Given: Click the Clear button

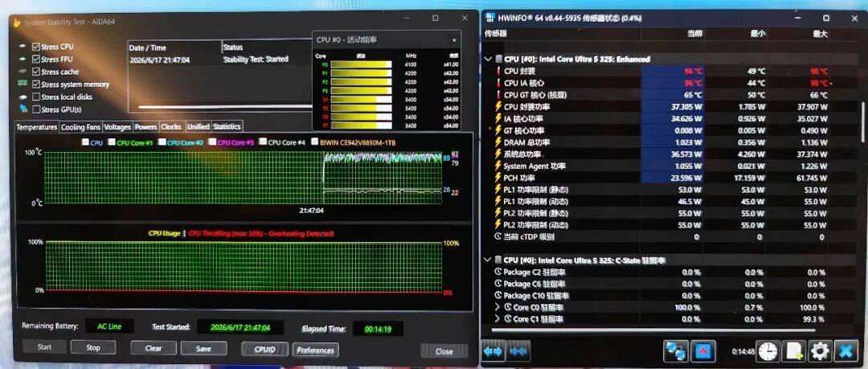Looking at the screenshot, I should coord(154,348).
